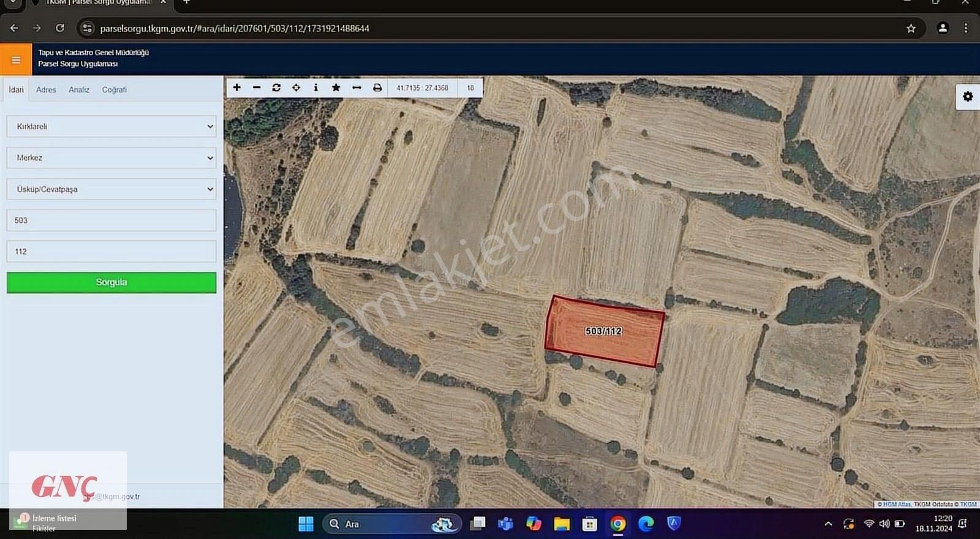Image resolution: width=980 pixels, height=539 pixels.
Task: Expand the Üsküp/Cevatpaşa neighborhood dropdown
Action: click(x=111, y=189)
